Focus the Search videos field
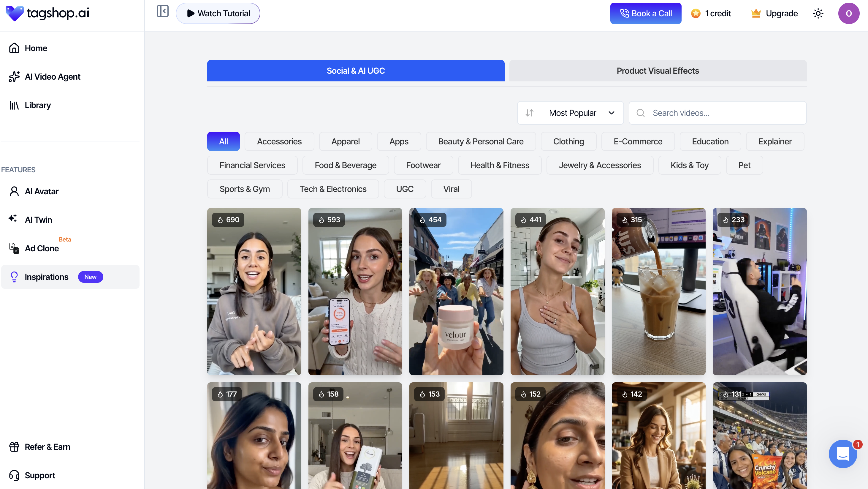This screenshot has height=489, width=868. (717, 113)
